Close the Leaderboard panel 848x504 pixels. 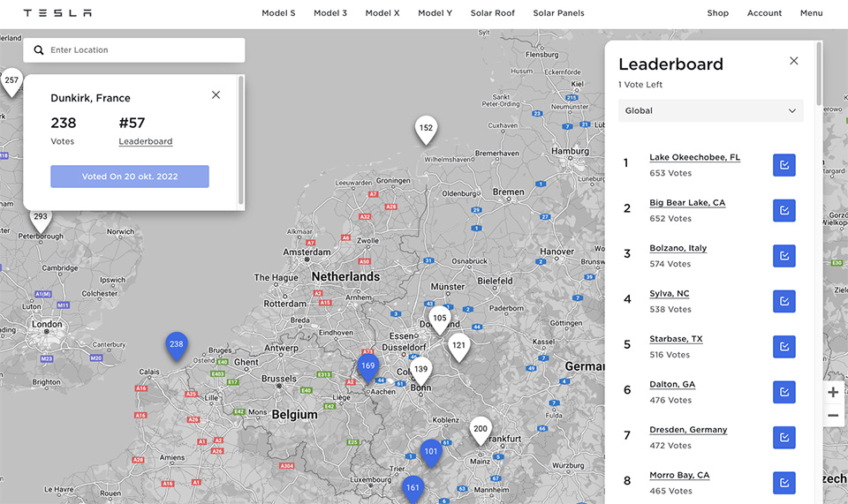pos(793,61)
